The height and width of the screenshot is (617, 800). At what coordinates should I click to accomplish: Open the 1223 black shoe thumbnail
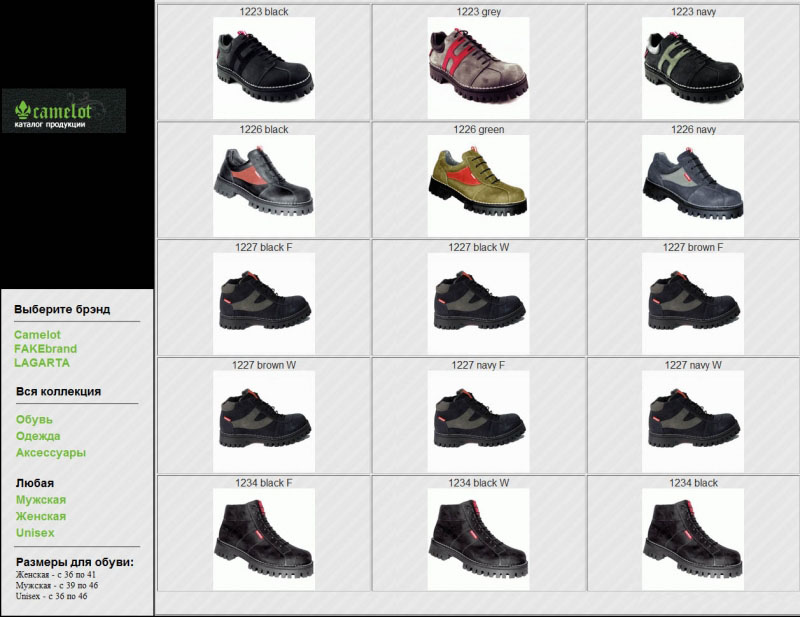coord(264,68)
